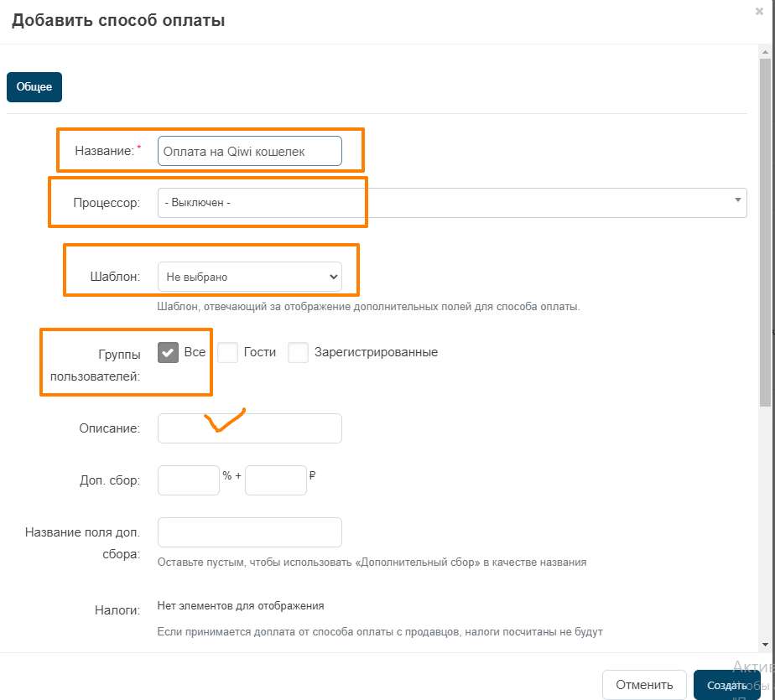This screenshot has width=775, height=700.
Task: Click the text 'Нет элементов для отображения'
Action: tap(241, 606)
